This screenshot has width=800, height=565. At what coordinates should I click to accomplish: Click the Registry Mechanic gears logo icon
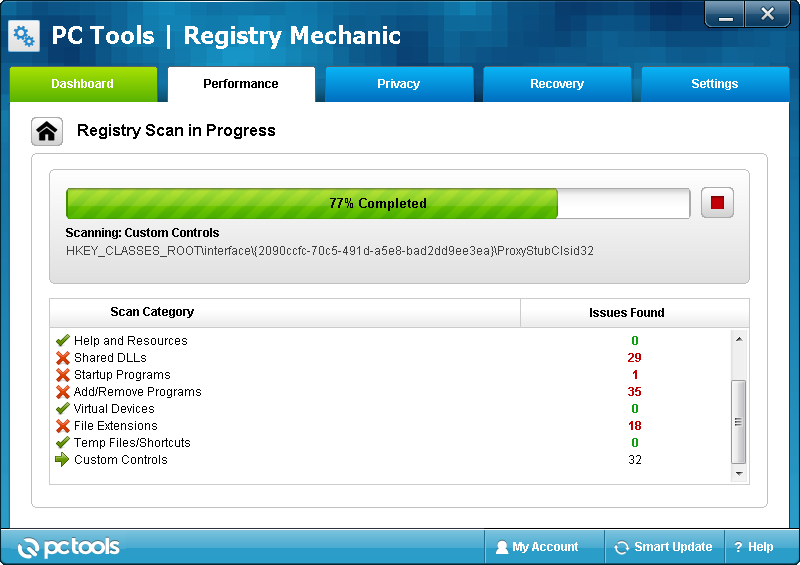pyautogui.click(x=24, y=36)
